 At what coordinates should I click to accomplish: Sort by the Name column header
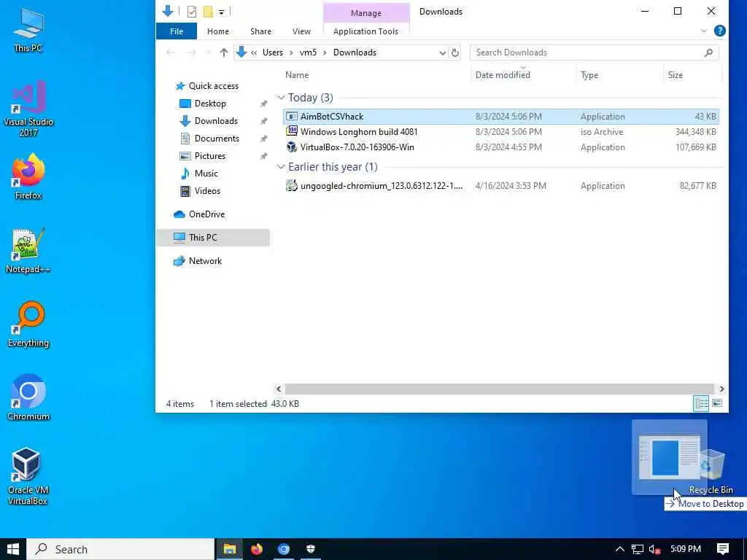point(297,75)
